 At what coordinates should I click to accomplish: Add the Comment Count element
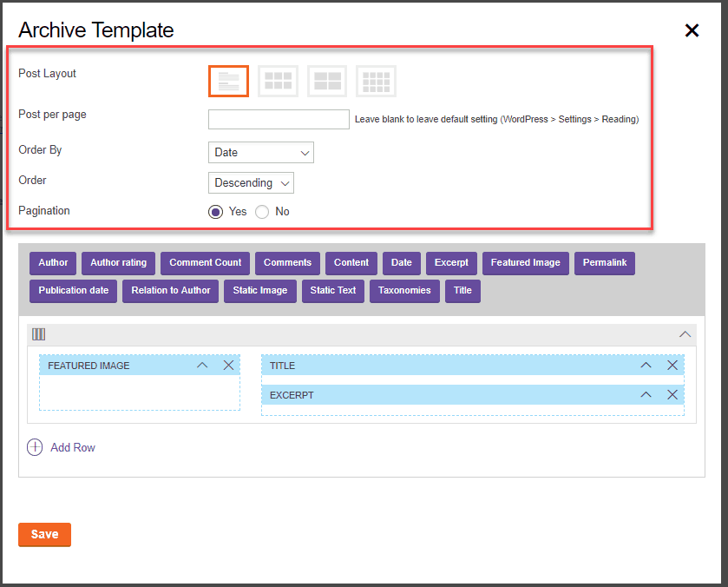click(x=206, y=263)
